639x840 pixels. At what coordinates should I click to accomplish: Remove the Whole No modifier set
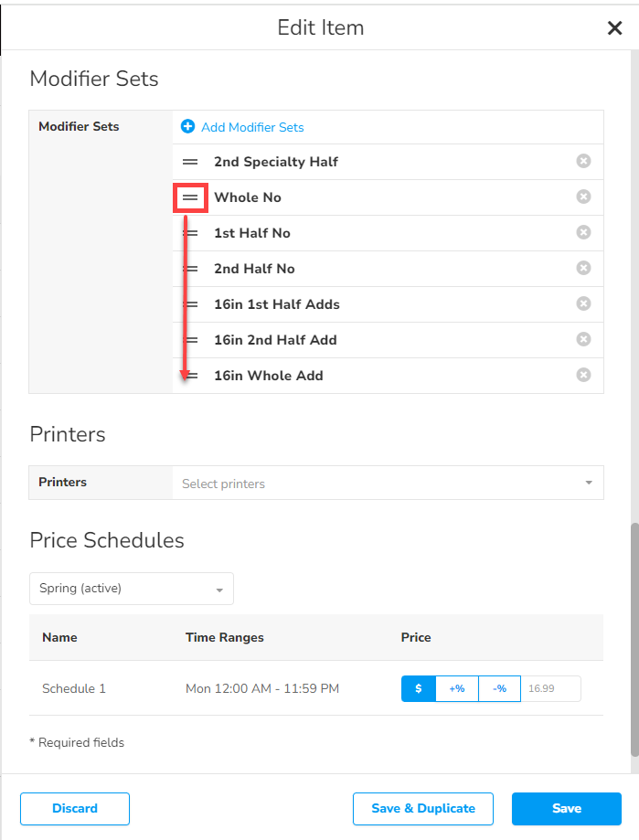pos(583,197)
